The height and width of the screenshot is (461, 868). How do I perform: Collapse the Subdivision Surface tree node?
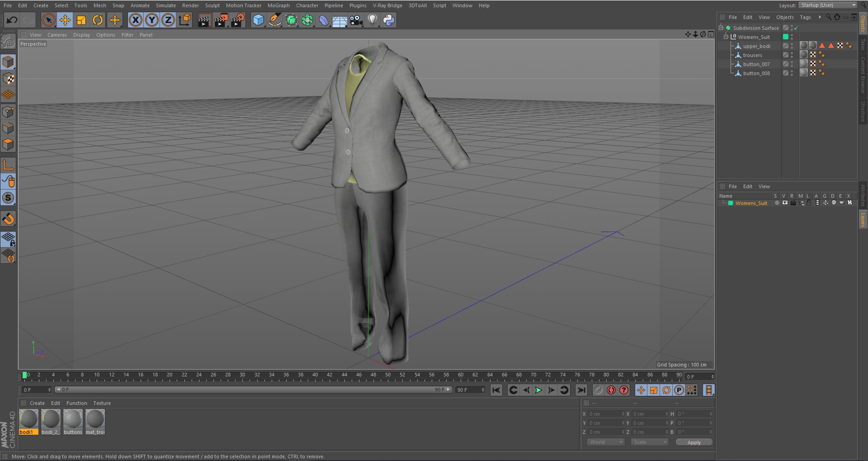721,28
